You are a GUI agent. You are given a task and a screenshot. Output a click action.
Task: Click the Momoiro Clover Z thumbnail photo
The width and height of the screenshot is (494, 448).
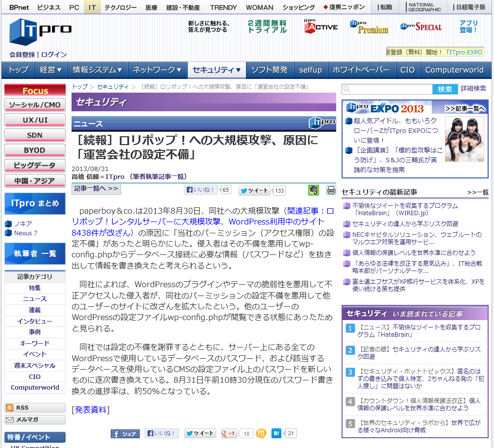coord(464,139)
